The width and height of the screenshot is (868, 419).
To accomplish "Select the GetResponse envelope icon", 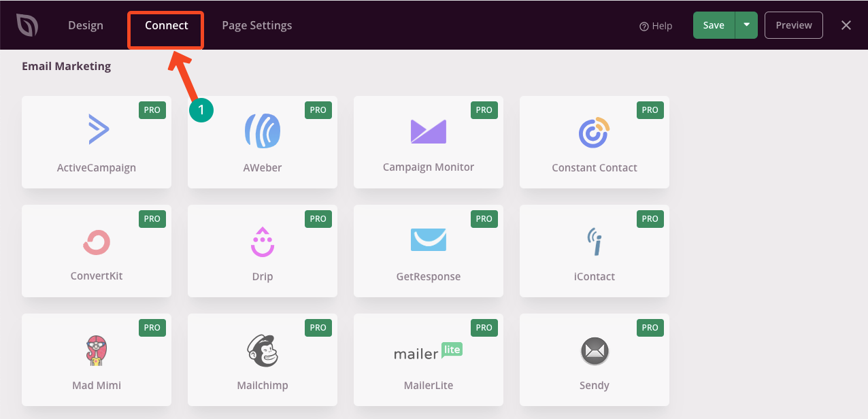I will [x=429, y=239].
